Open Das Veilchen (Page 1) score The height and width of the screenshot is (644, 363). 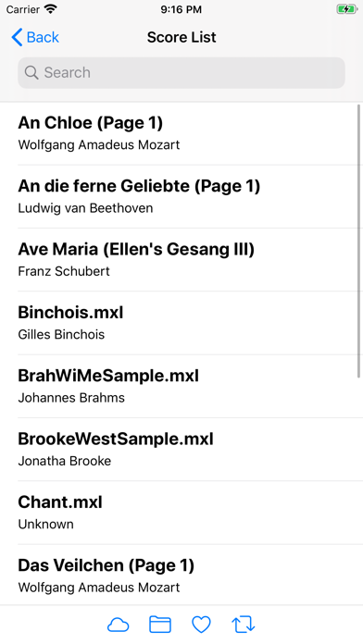click(181, 575)
